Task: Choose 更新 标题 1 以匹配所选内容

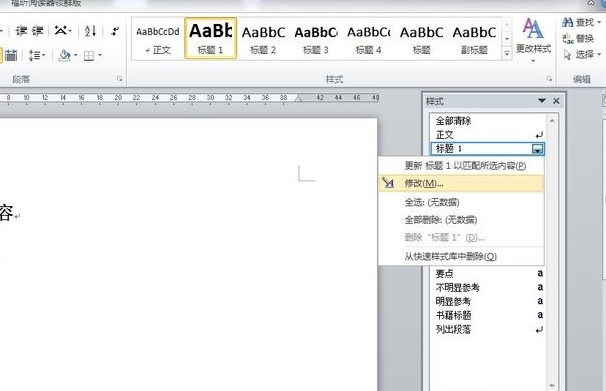Action: click(461, 166)
